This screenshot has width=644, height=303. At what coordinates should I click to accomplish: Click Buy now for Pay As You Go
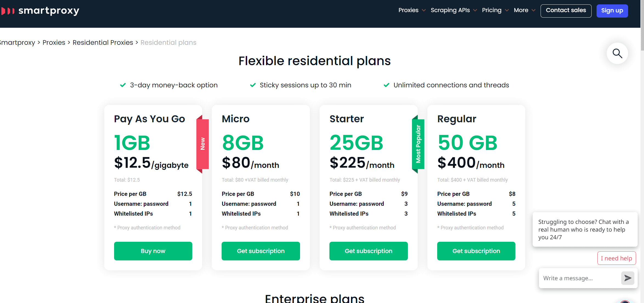click(153, 251)
